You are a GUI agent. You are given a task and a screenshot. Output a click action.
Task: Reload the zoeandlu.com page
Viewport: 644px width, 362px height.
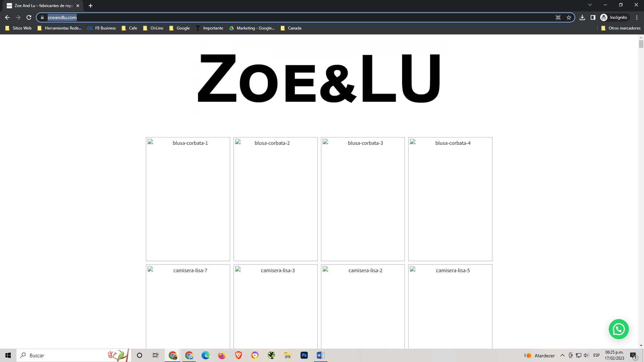pyautogui.click(x=29, y=17)
